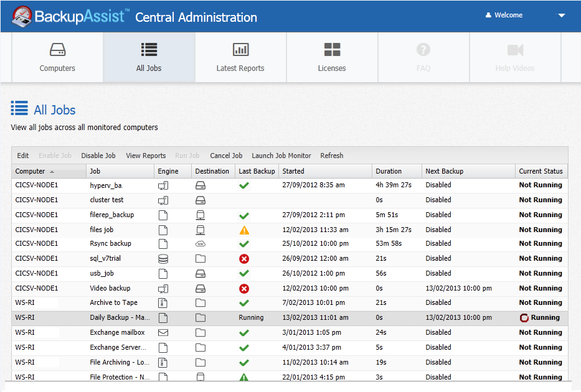Click the running status spinner icon
The image size is (581, 392).
click(524, 317)
